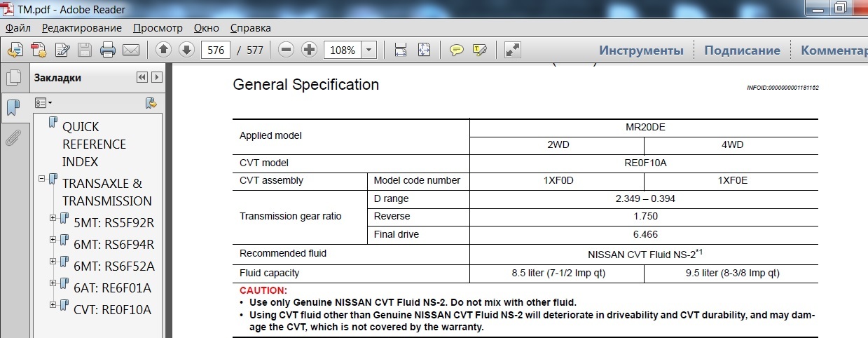Add a sticky note comment
Viewport: 868px width, 338px height.
[x=457, y=50]
